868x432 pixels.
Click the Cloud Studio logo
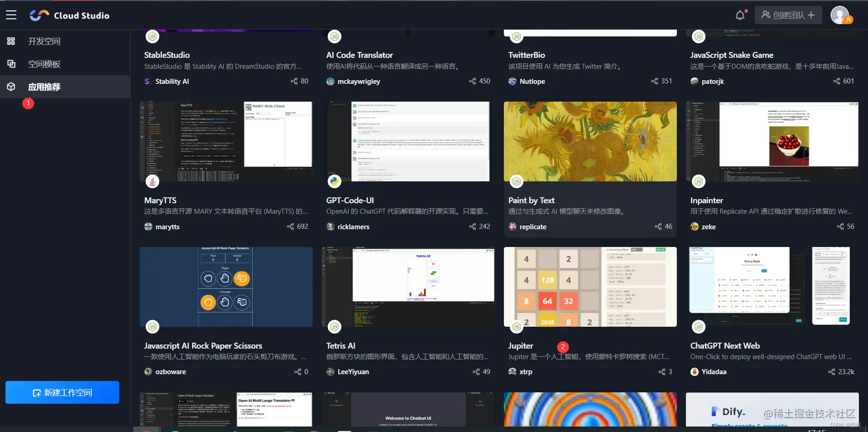pyautogui.click(x=69, y=16)
